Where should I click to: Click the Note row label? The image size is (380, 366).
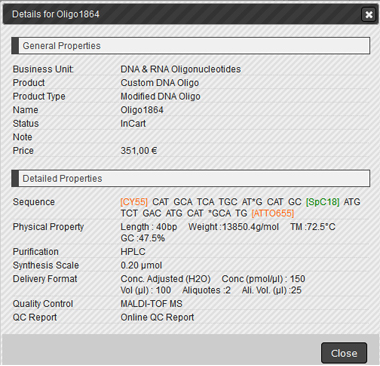tap(22, 137)
